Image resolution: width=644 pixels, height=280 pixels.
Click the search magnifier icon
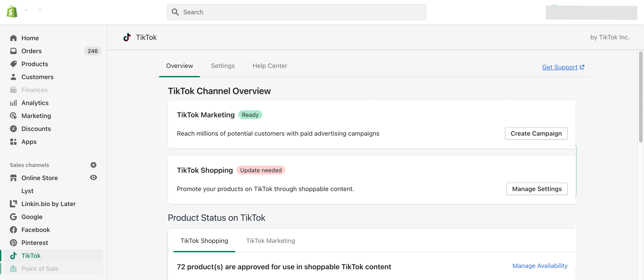175,12
